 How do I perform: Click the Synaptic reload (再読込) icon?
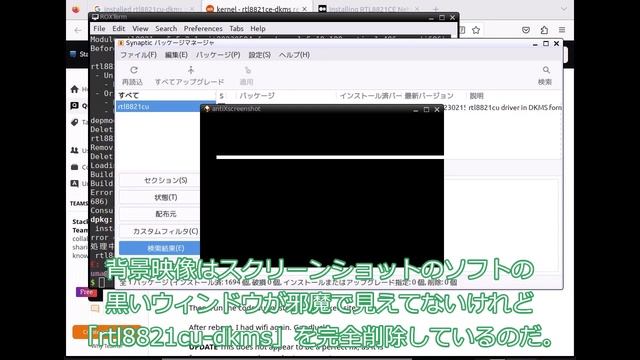(x=133, y=70)
